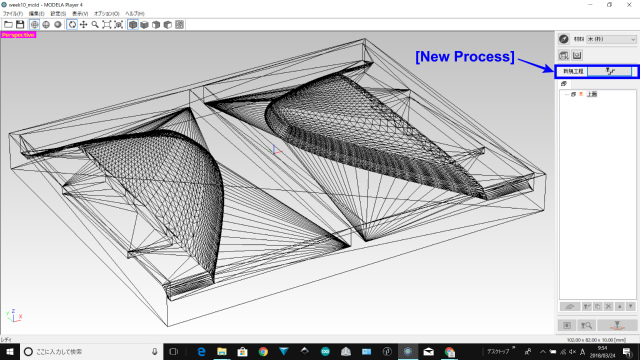Open the オプション(O) menu

[107, 13]
